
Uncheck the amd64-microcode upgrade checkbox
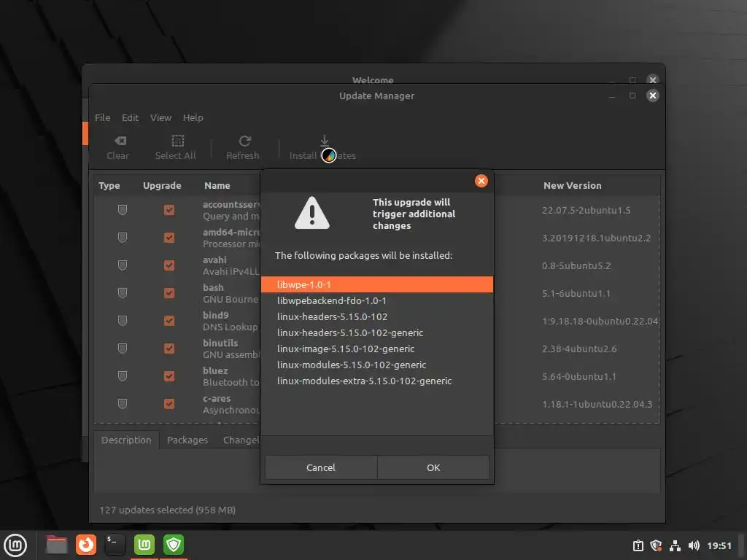(169, 238)
